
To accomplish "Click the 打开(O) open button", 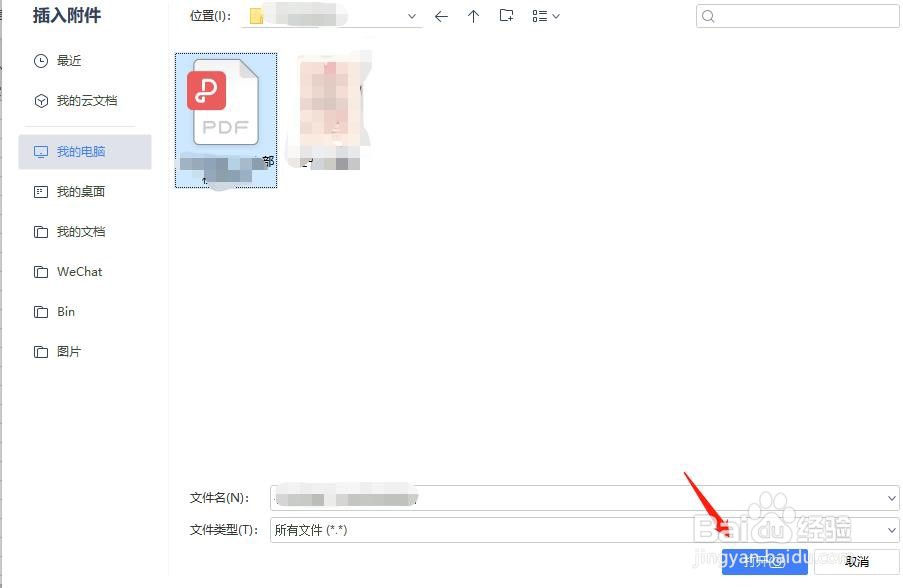I will [764, 561].
